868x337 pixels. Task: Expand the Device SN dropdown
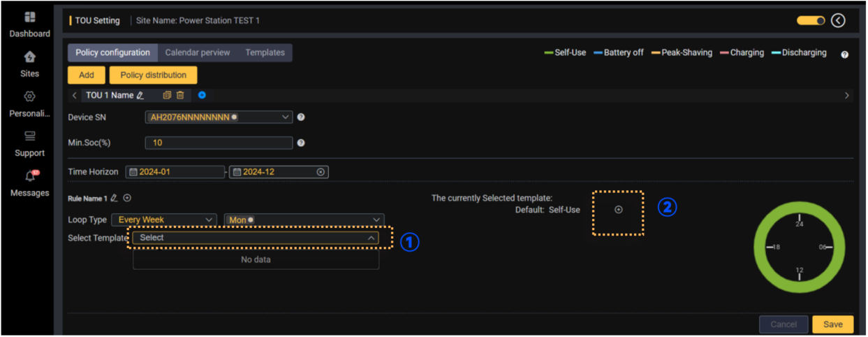[x=219, y=117]
